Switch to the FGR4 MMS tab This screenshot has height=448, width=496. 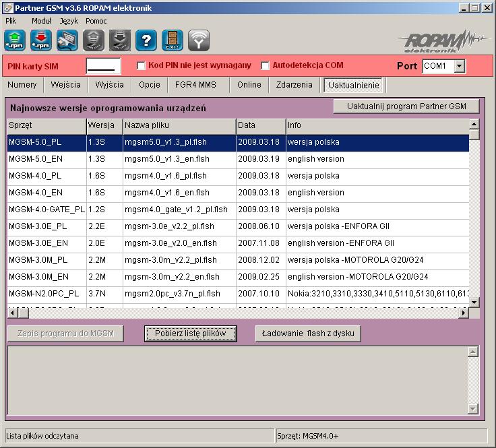click(195, 85)
